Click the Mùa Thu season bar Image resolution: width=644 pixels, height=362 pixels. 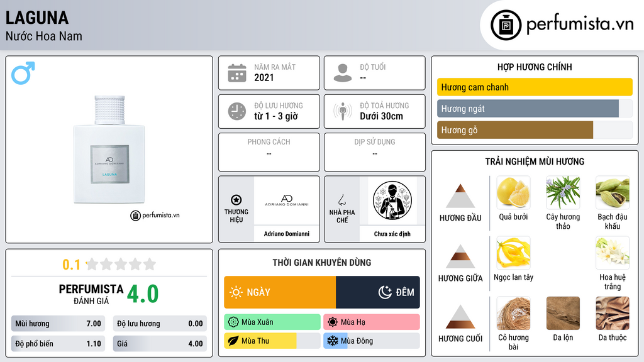272,341
